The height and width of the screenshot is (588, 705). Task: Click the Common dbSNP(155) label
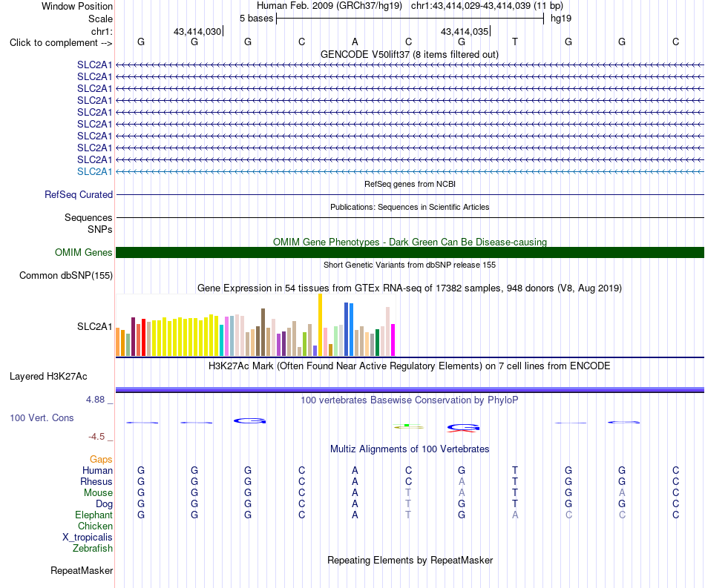tap(65, 275)
